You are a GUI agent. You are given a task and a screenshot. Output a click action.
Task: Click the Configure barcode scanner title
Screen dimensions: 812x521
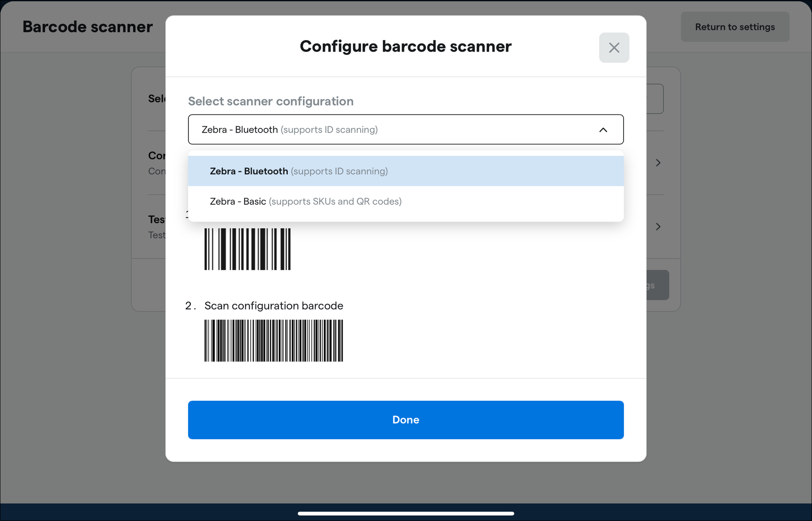[x=406, y=46]
